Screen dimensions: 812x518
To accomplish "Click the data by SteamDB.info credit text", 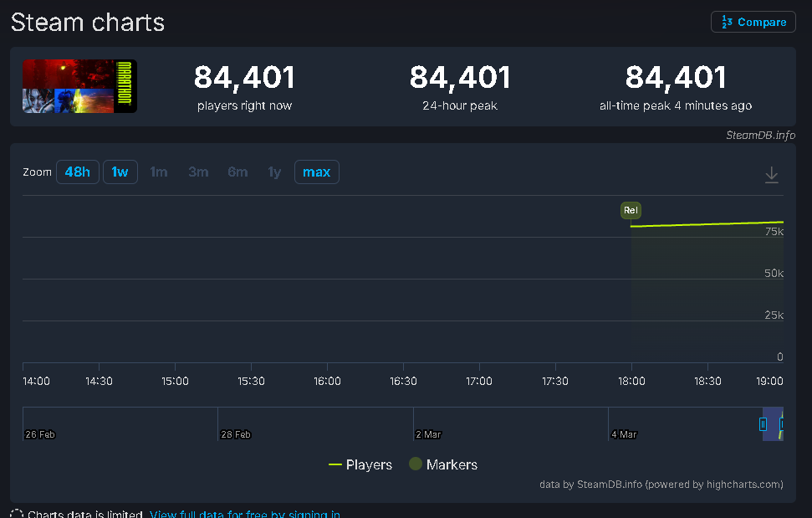I will pos(661,485).
